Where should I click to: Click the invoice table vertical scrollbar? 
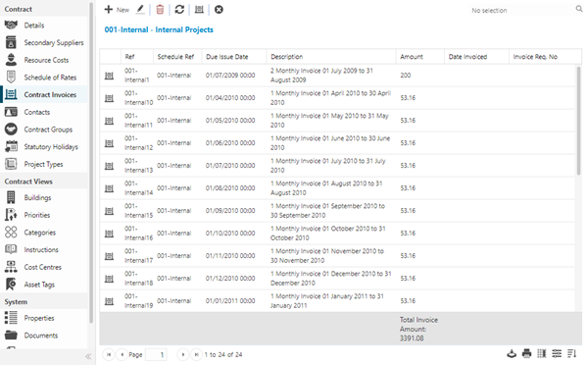578,121
